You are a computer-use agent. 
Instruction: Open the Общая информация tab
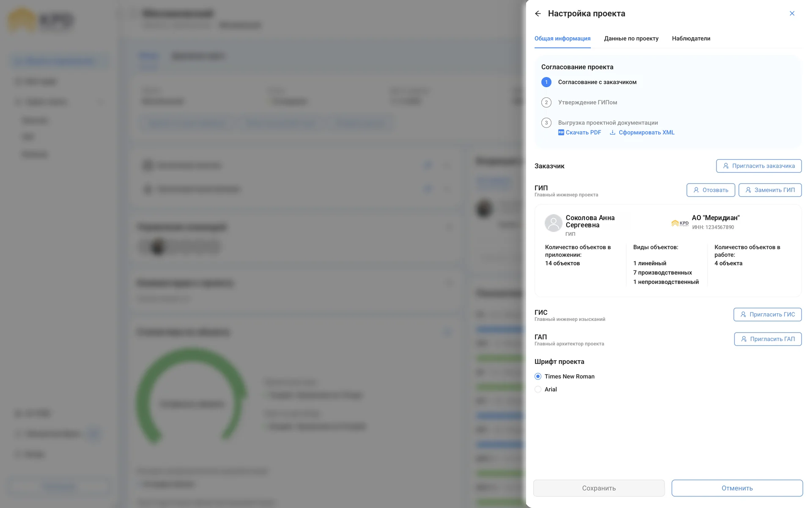click(x=562, y=39)
